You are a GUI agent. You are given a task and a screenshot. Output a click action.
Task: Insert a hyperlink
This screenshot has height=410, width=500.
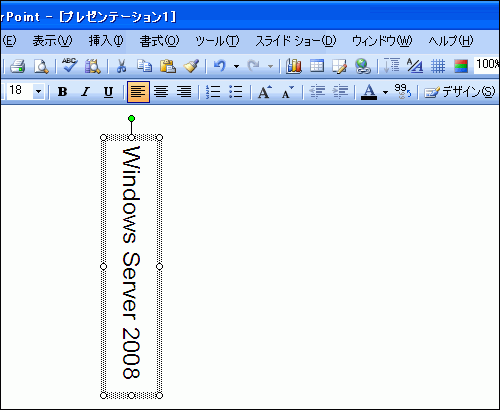click(x=363, y=66)
